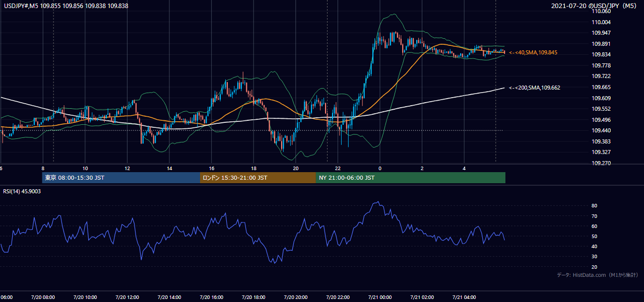This screenshot has height=302, width=644.
Task: Click RSI scale level 50
Action: [595, 236]
